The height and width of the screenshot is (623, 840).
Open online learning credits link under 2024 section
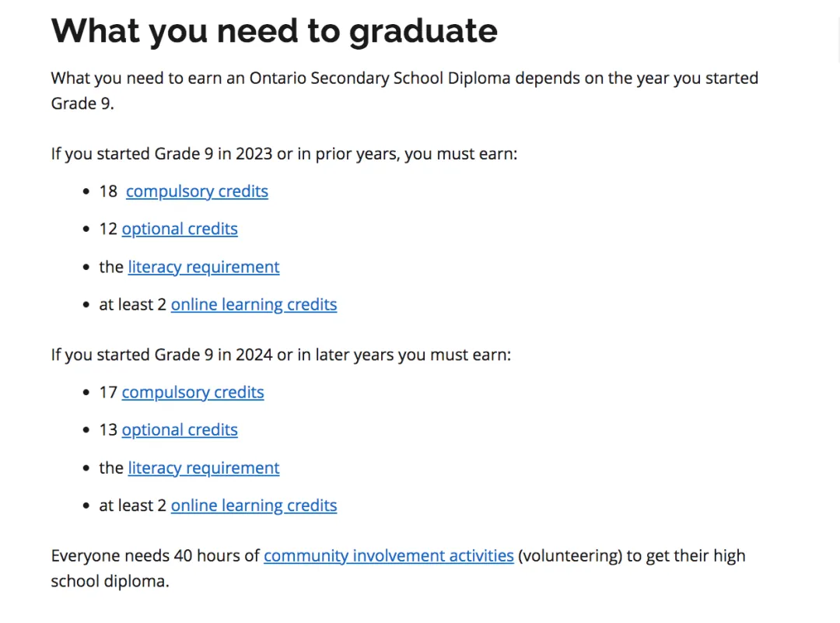click(x=254, y=505)
